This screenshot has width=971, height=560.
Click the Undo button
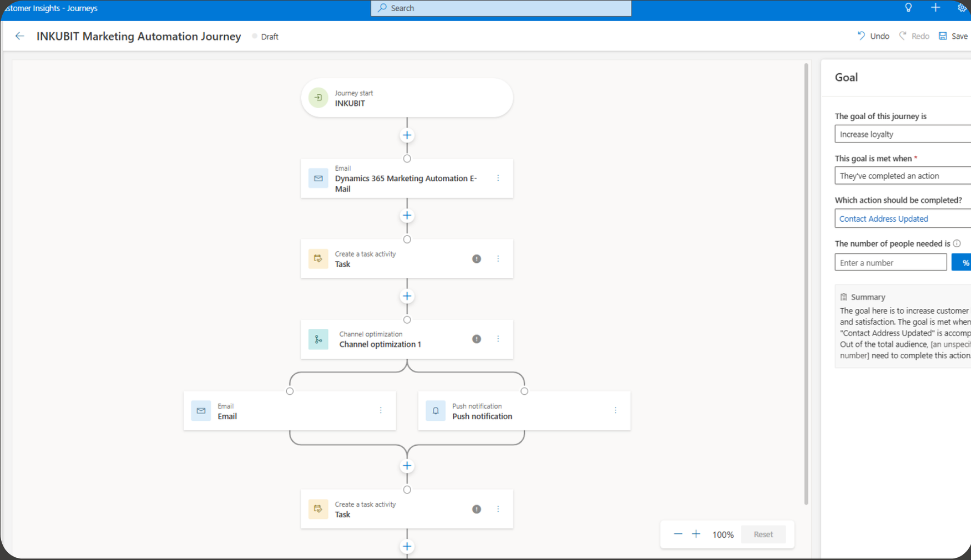873,36
